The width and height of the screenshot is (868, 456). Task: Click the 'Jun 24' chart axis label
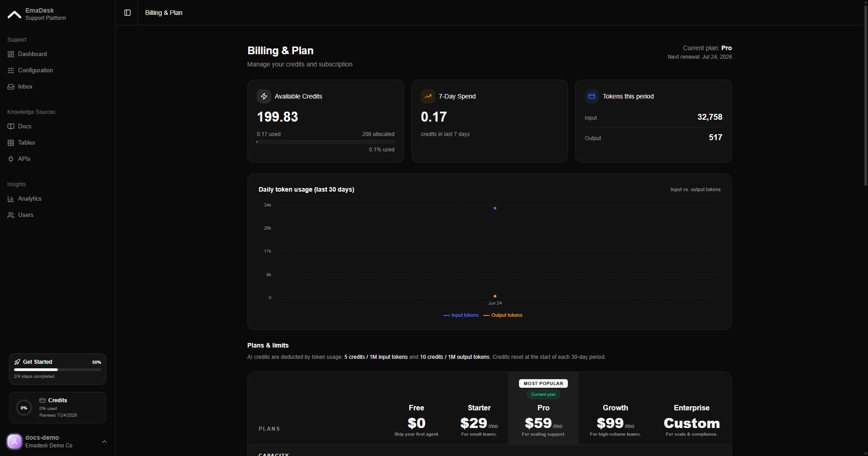coord(495,303)
